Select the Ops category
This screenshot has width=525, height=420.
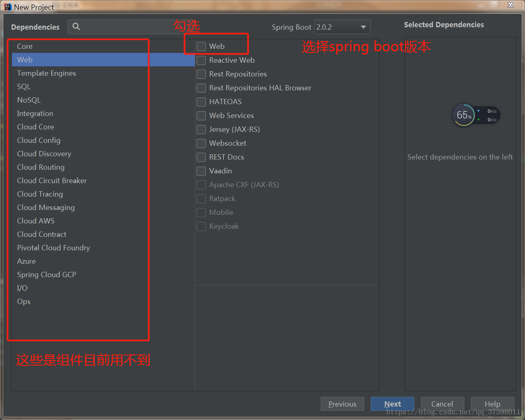point(103,302)
